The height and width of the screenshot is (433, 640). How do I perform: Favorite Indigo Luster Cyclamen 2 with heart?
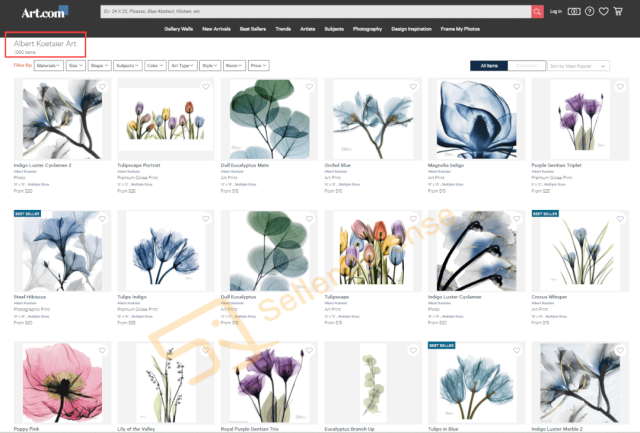click(102, 87)
